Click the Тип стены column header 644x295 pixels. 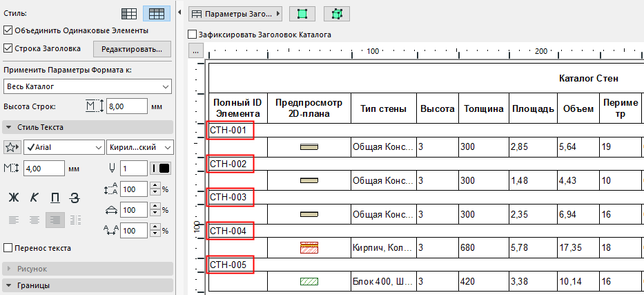point(384,108)
